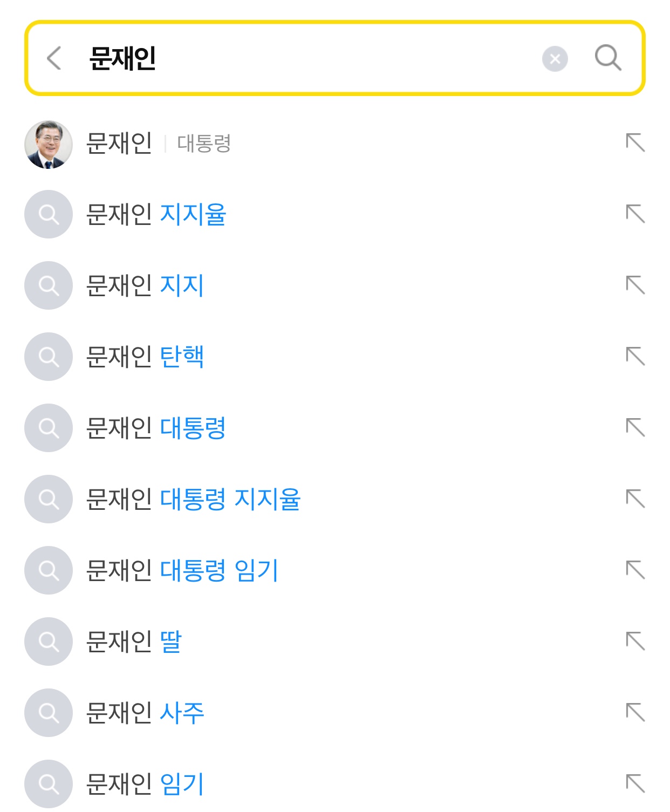
Task: Click the arrow icon next to 문재인 탄핵
Action: coord(635,357)
